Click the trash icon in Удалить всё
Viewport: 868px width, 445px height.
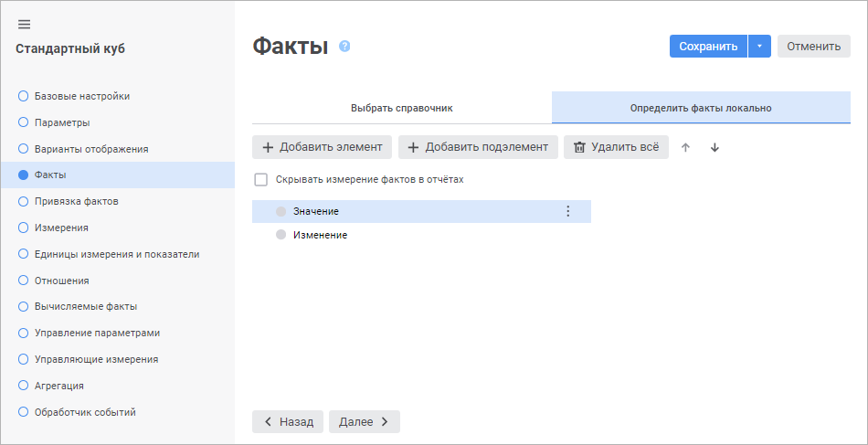coord(579,147)
